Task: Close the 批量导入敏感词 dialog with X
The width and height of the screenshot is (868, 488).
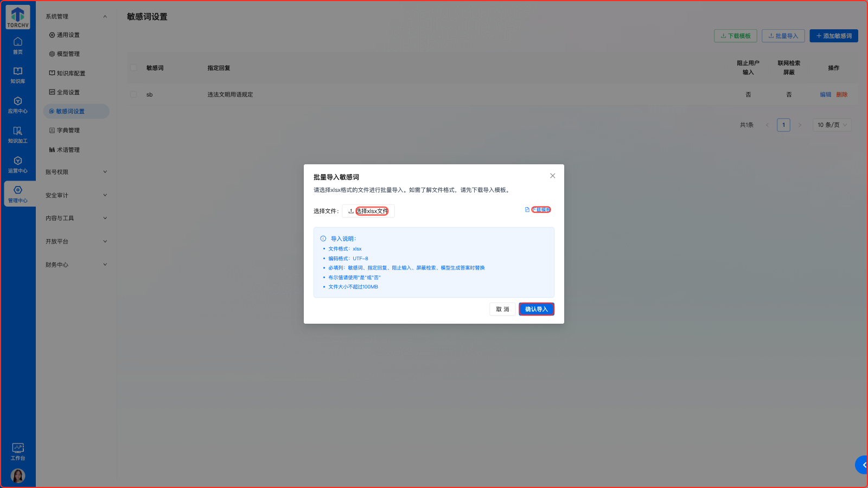Action: coord(552,176)
